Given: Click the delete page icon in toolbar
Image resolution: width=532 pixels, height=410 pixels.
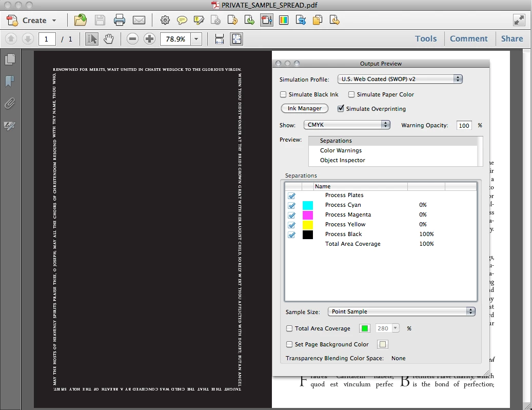Looking at the screenshot, I should point(215,21).
